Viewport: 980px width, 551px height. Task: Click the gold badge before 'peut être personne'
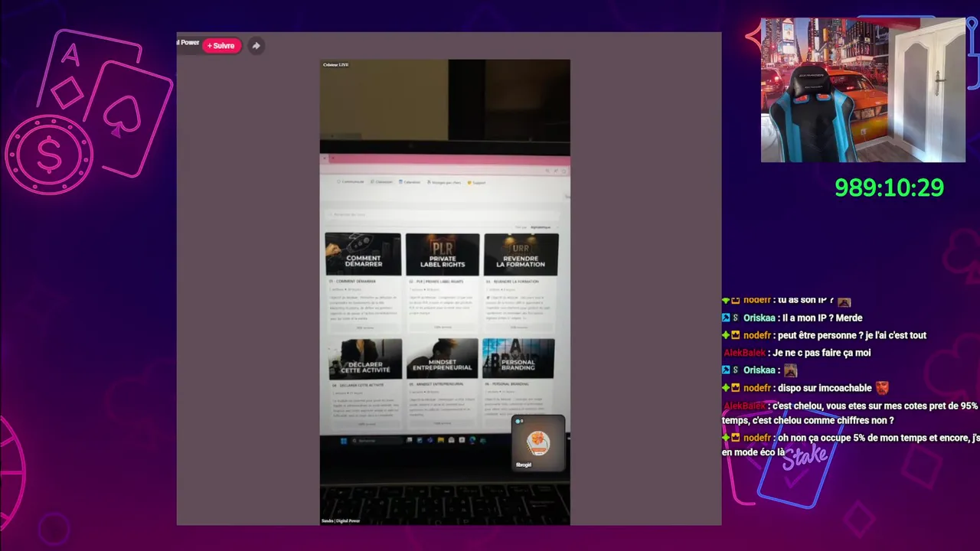point(736,335)
